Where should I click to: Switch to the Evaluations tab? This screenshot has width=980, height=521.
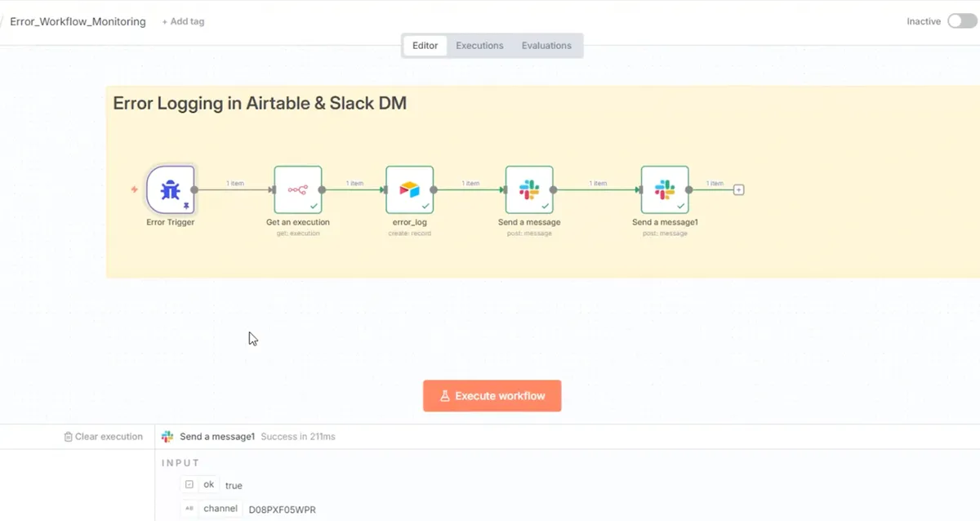546,46
